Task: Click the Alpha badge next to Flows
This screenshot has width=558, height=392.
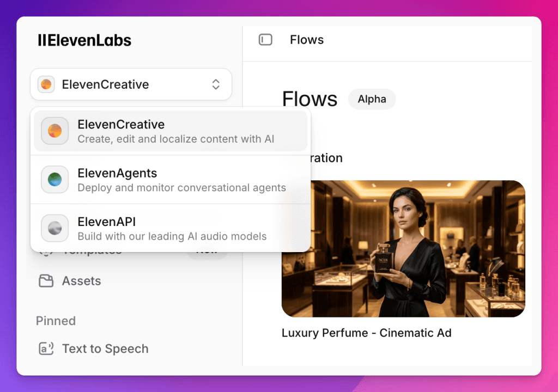Action: tap(372, 99)
